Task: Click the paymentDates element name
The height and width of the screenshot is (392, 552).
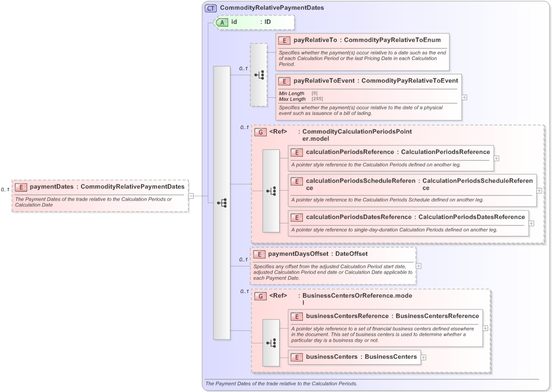Action: pyautogui.click(x=52, y=187)
